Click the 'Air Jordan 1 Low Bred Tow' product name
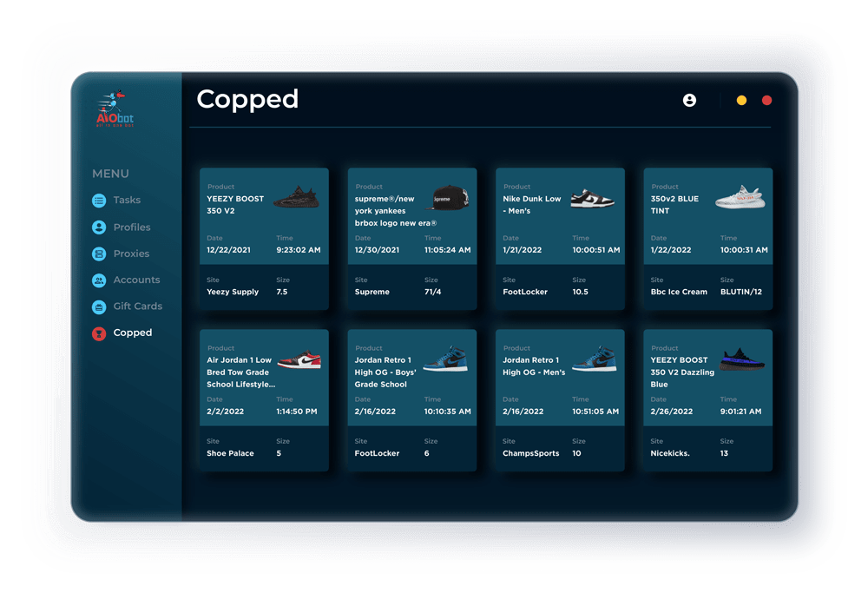 click(240, 372)
